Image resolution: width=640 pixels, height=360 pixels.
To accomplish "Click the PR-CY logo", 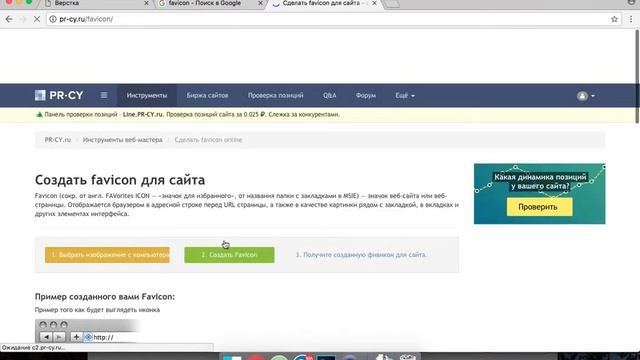I will point(59,96).
